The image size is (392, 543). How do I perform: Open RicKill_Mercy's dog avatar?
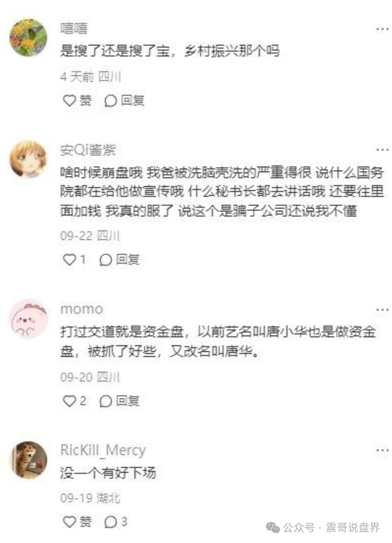[29, 459]
